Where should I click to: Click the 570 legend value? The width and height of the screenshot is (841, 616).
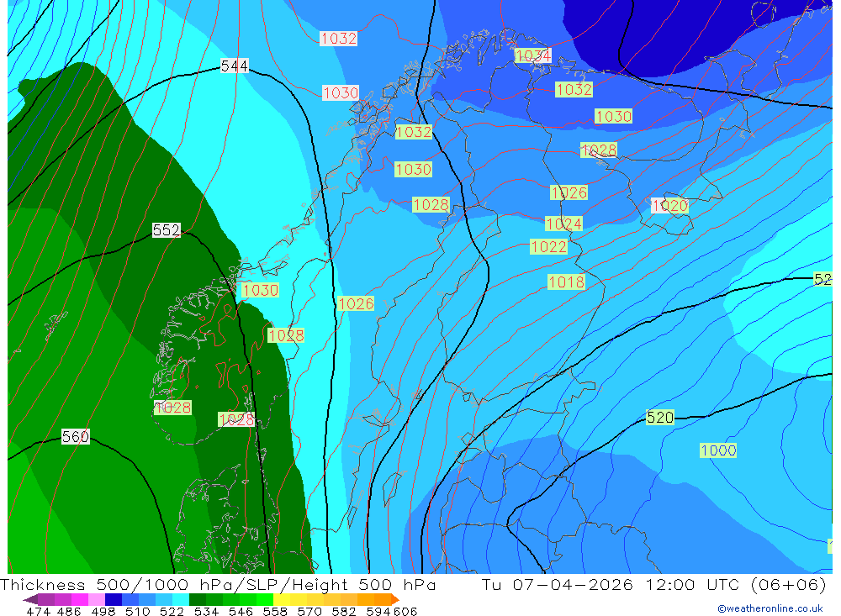[x=309, y=611]
